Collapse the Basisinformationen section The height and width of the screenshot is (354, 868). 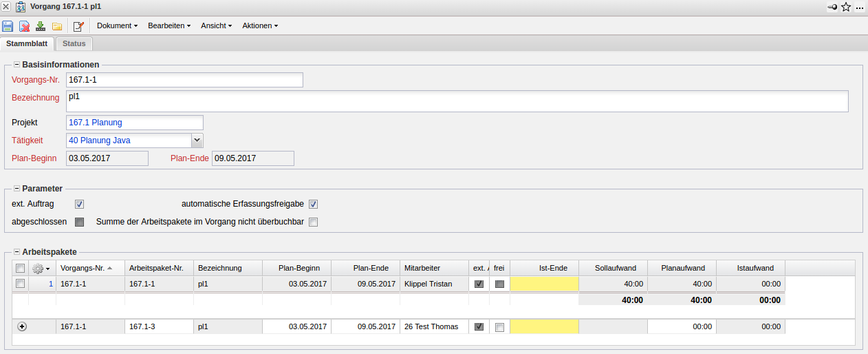[16, 65]
